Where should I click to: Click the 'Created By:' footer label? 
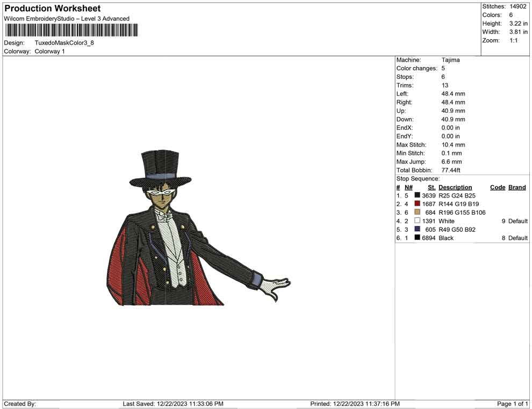pos(20,404)
